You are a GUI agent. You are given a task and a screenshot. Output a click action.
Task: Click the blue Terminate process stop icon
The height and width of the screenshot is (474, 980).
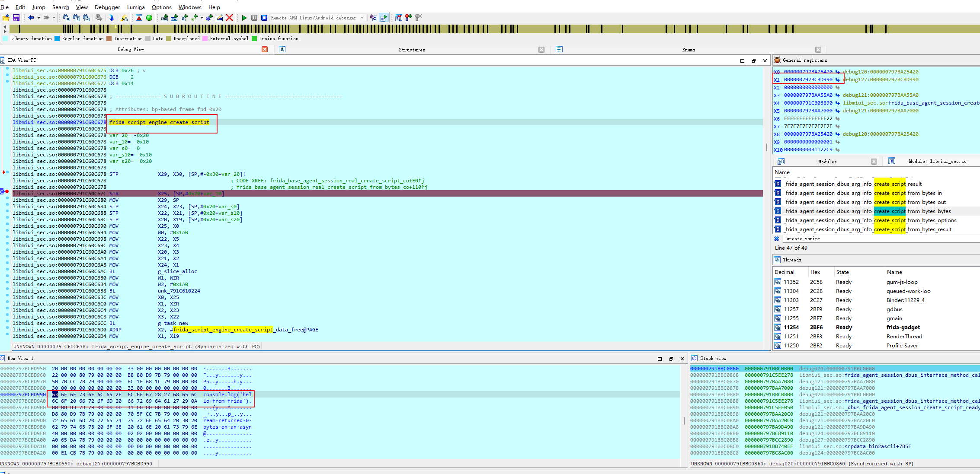(264, 18)
